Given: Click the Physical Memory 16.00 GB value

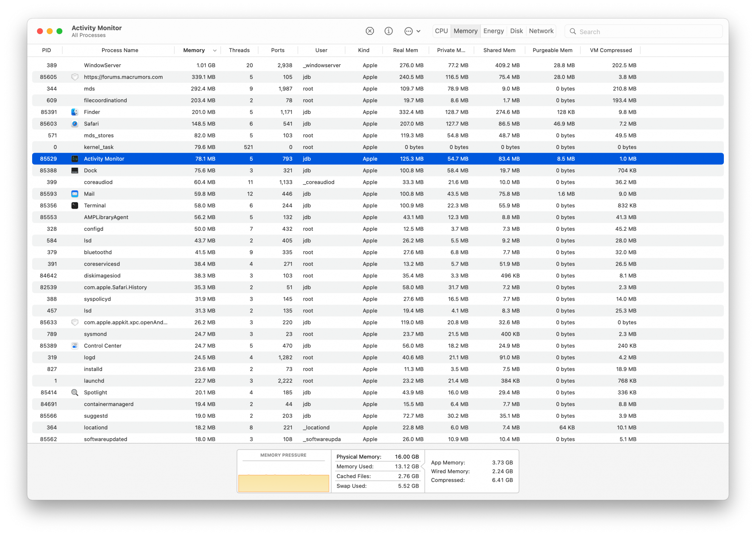Looking at the screenshot, I should tap(407, 457).
